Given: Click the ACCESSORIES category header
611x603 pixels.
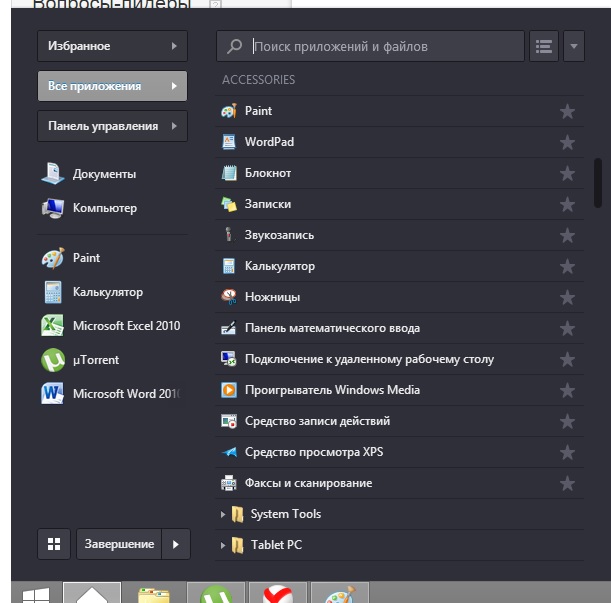Looking at the screenshot, I should coord(258,80).
